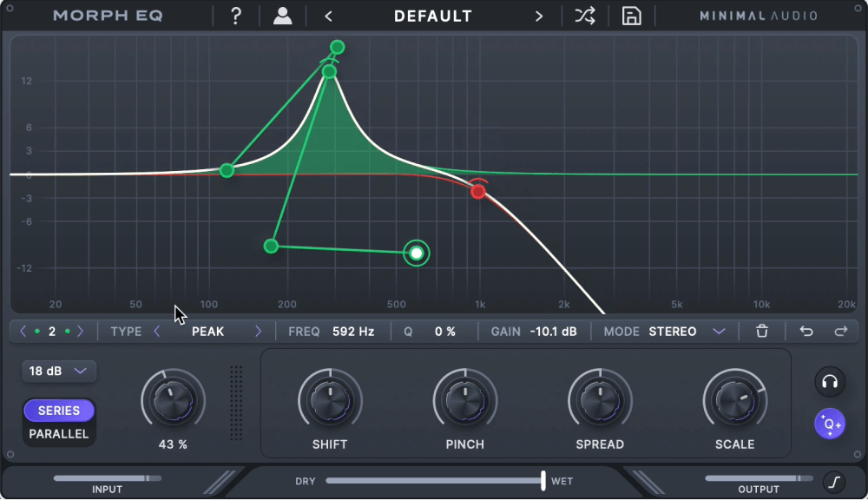Click the SHIFT knob
Image resolution: width=868 pixels, height=500 pixels.
click(x=330, y=401)
